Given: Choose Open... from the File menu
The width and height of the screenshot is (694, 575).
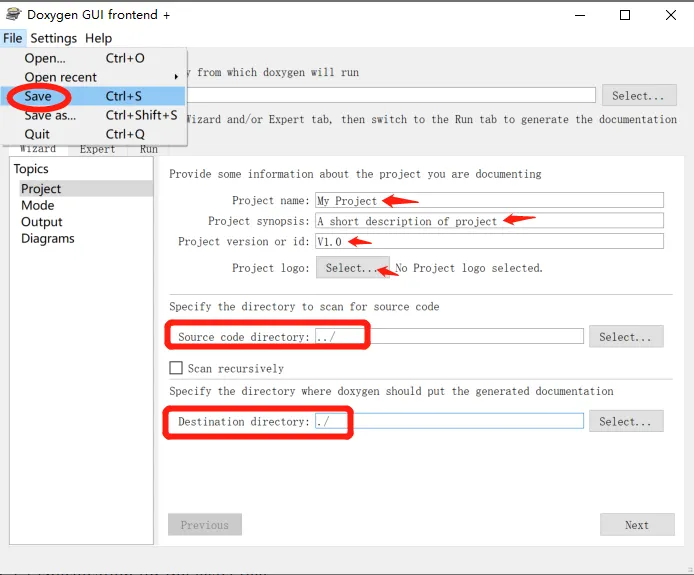Looking at the screenshot, I should click(x=93, y=58).
